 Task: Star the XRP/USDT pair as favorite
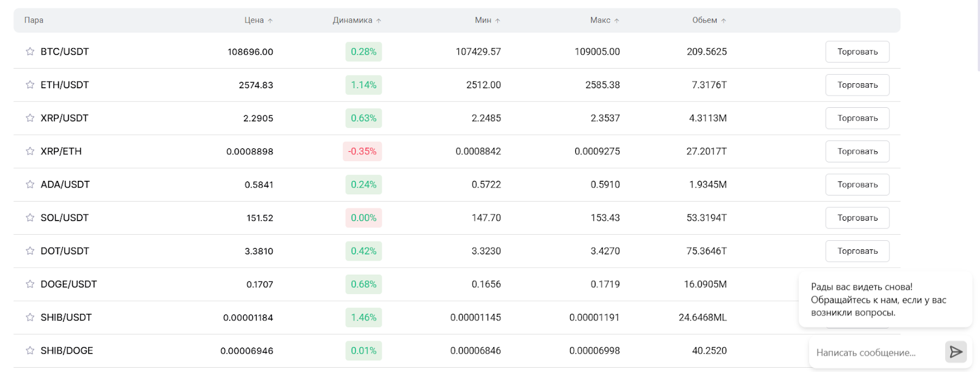30,118
